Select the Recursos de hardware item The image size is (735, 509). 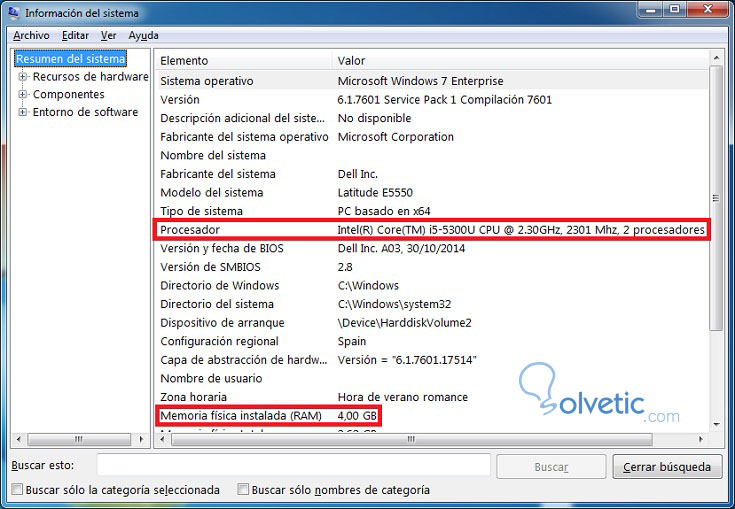click(90, 76)
